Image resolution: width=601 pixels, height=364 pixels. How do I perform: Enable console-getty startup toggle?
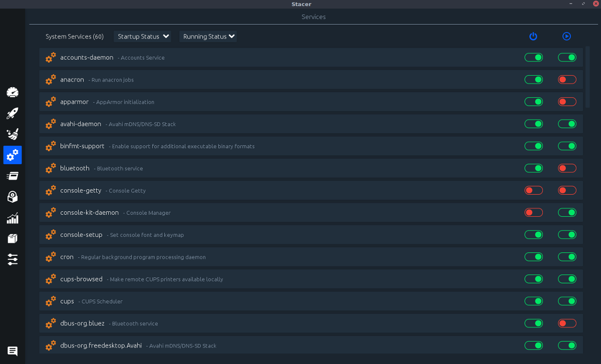(x=533, y=190)
